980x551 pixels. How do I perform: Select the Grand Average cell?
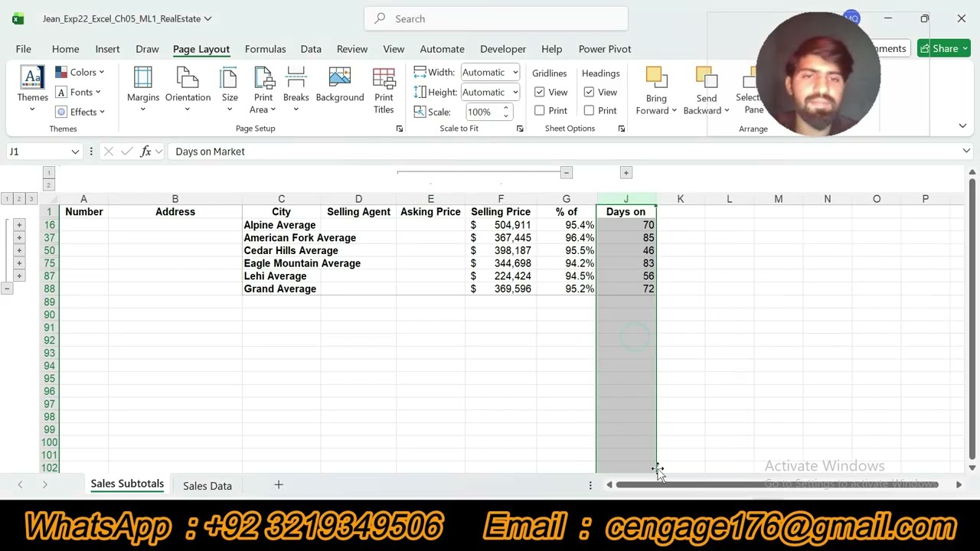[x=281, y=289]
